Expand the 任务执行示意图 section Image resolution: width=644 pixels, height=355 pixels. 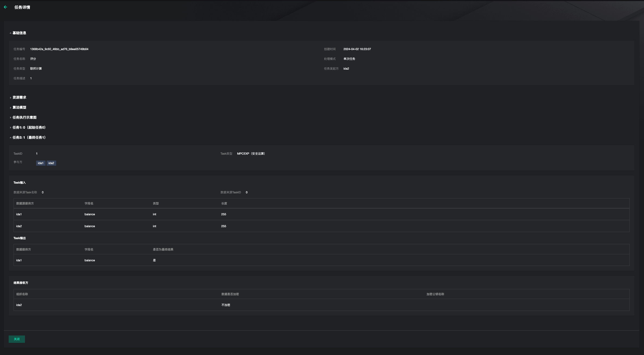tap(24, 118)
